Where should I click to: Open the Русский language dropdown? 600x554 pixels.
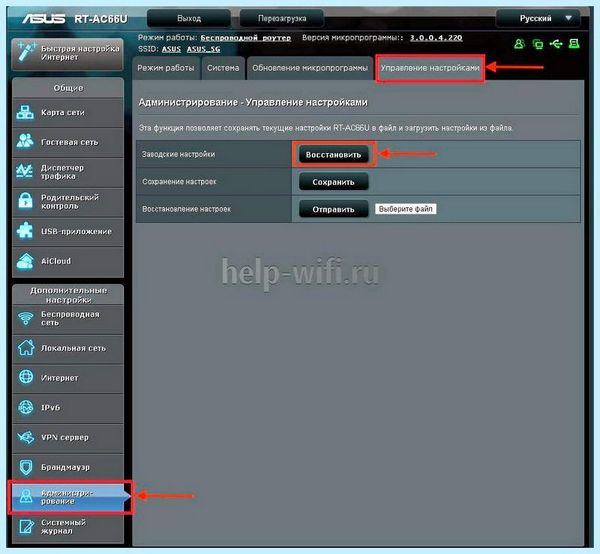click(x=538, y=18)
